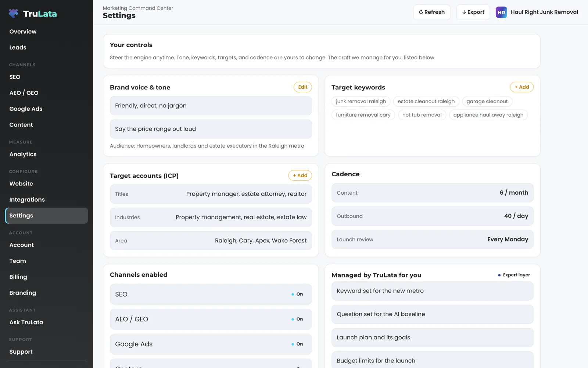Click the Area row in Target accounts
Image resolution: width=588 pixels, height=368 pixels.
point(211,241)
